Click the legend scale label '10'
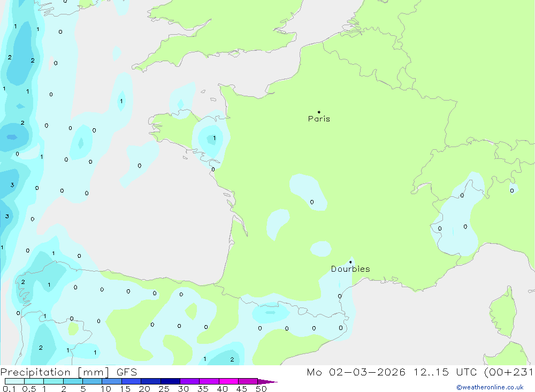Screen dimensions: 535x392 (x=106, y=389)
